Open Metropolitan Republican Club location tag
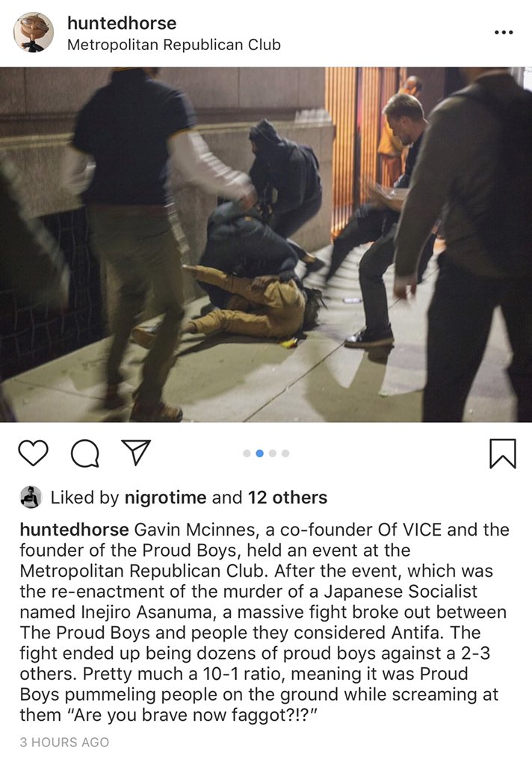 point(174,45)
